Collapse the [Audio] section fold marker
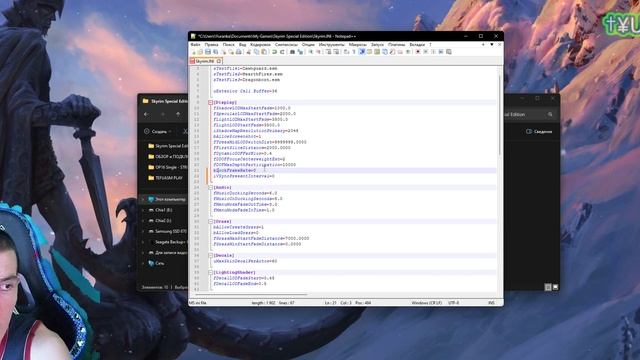This screenshot has width=640, height=360. pos(211,187)
